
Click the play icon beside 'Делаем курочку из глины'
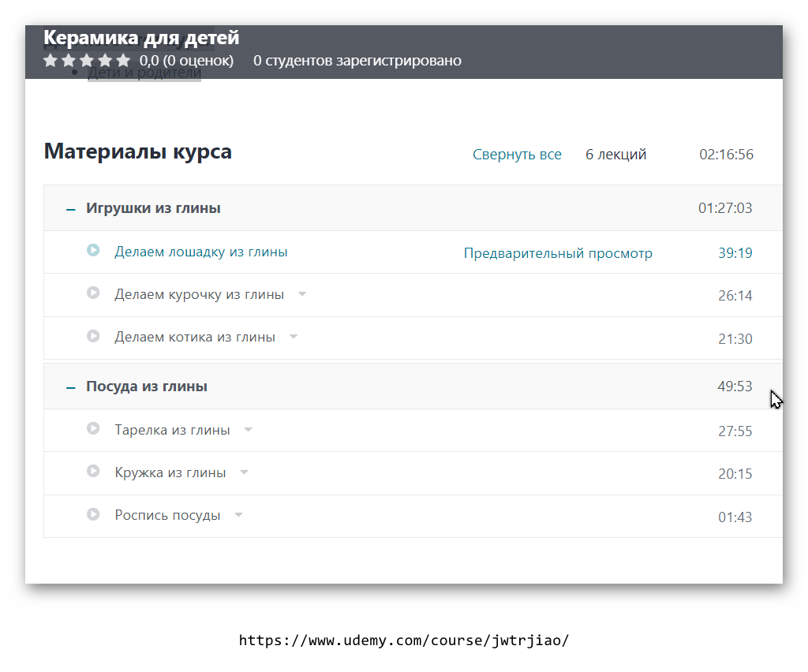coord(93,293)
